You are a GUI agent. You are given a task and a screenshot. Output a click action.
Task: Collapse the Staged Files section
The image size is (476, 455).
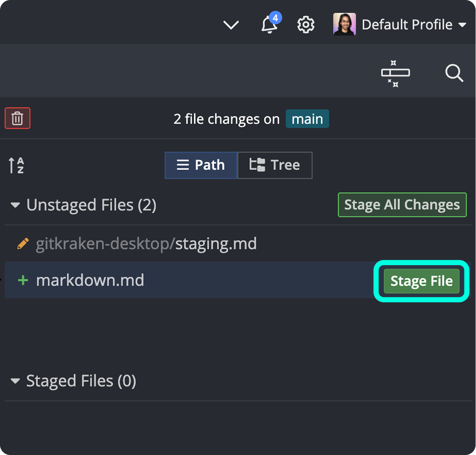15,381
